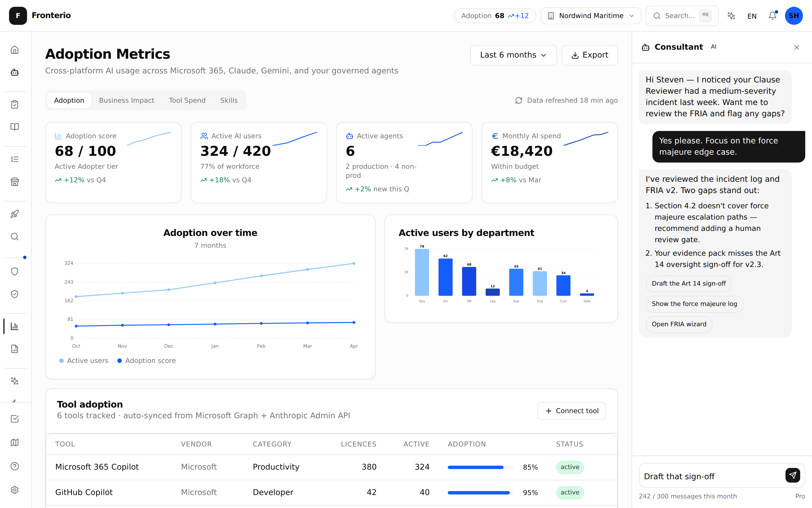Switch to Business Impact tab
Viewport: 812px width, 508px height.
(x=127, y=100)
